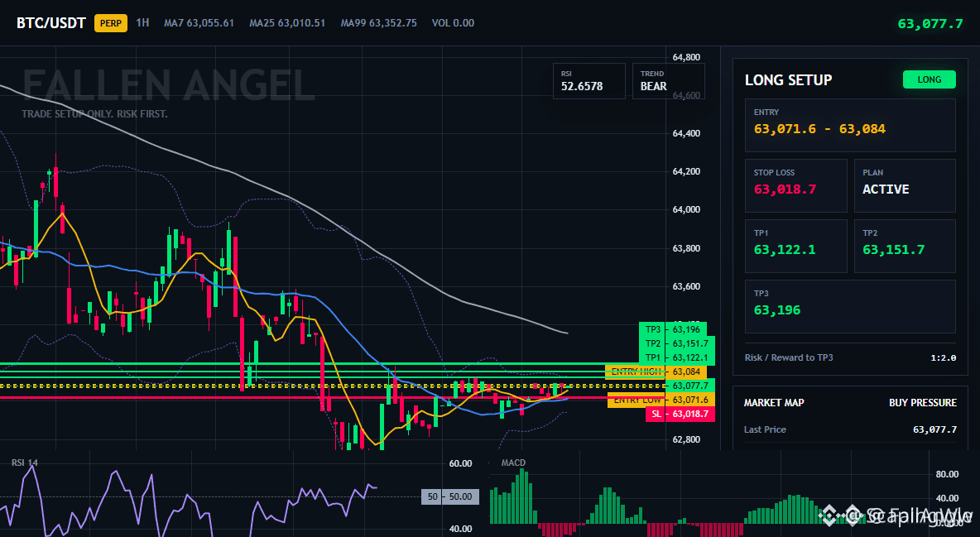Select the STOP LOSS 63,018.7 card
The width and height of the screenshot is (980, 537).
[x=795, y=185]
